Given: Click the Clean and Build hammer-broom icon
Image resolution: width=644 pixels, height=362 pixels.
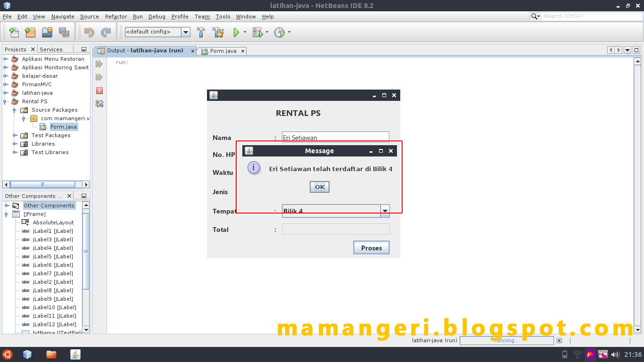Looking at the screenshot, I should click(218, 32).
